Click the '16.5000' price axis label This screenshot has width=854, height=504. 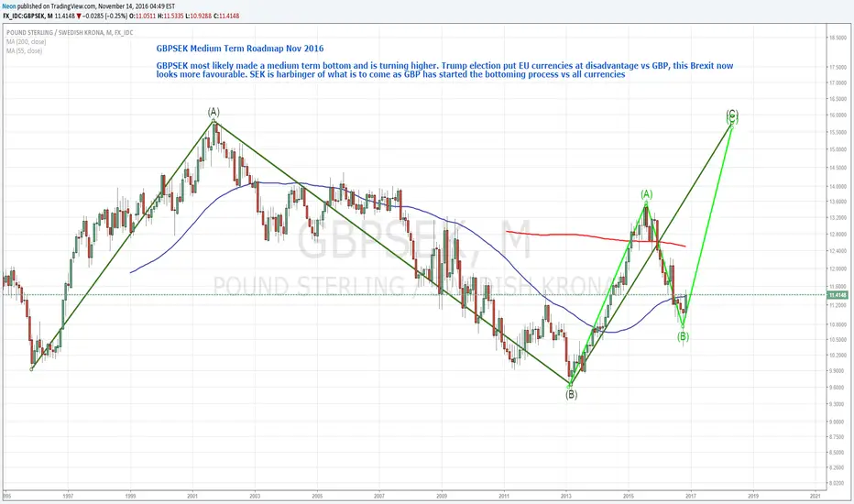(x=838, y=99)
